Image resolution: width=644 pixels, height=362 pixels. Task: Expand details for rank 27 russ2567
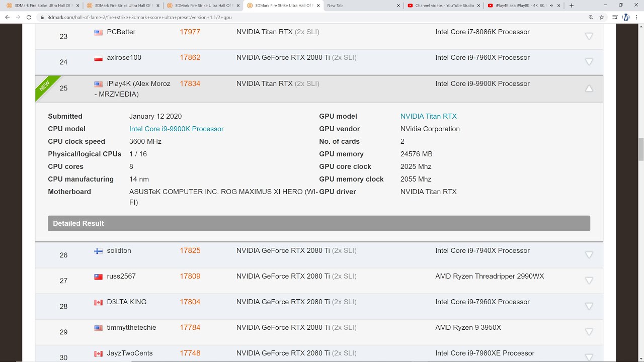[589, 281]
